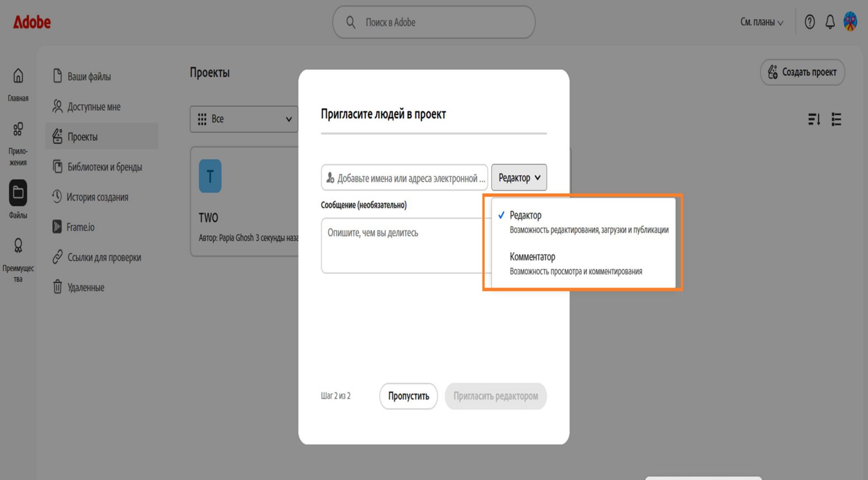868x480 pixels.
Task: Expand the См. планы menu
Action: pos(762,22)
